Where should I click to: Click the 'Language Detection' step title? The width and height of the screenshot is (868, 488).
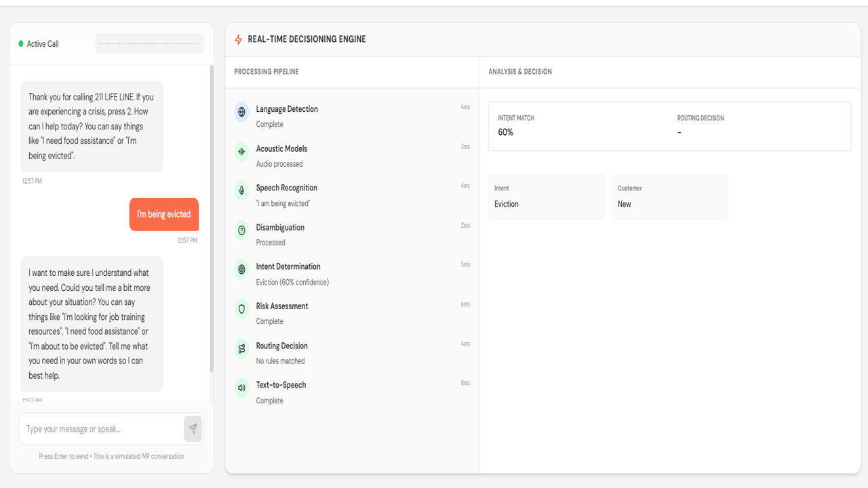287,109
